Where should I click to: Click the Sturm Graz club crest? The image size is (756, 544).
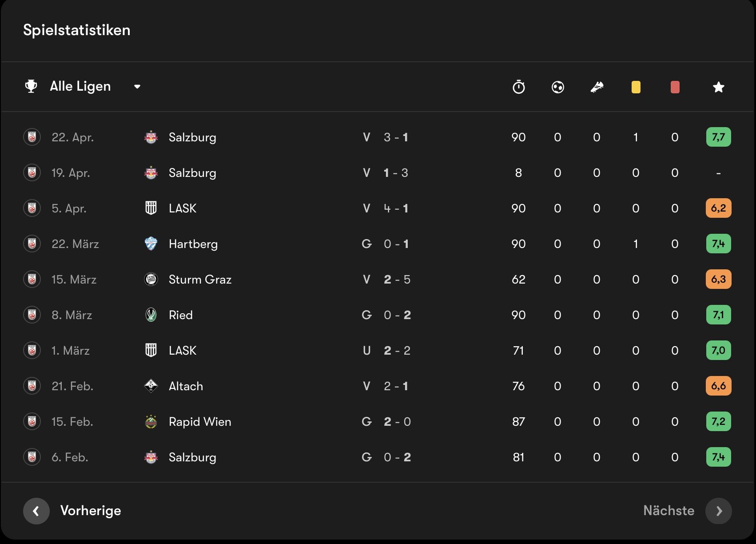tap(151, 280)
